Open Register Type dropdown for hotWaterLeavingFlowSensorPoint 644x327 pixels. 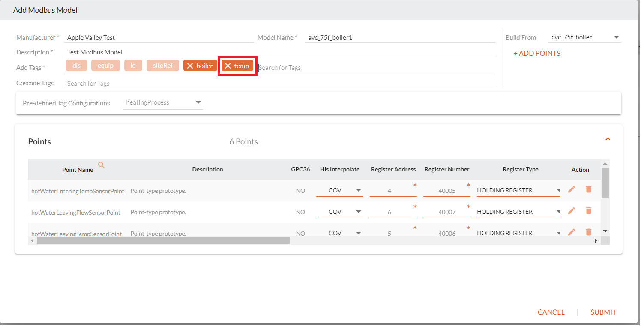(518, 212)
